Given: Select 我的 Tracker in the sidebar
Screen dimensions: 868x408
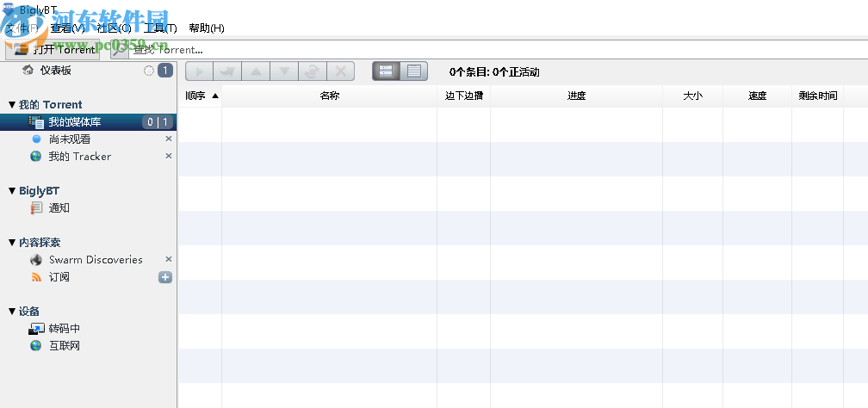Looking at the screenshot, I should [x=80, y=156].
